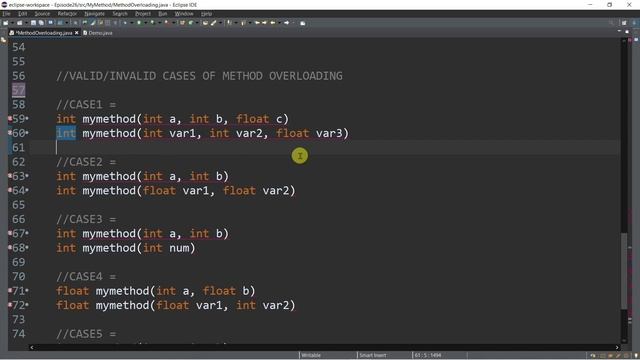Screen dimensions: 640x360
Task: Click the Forward navigation arrow
Action: click(x=287, y=23)
